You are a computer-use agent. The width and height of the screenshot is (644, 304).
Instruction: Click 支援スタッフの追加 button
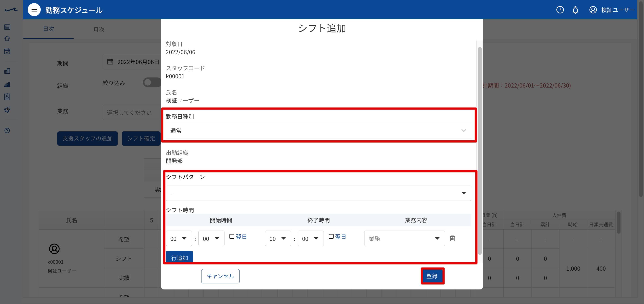coord(87,138)
